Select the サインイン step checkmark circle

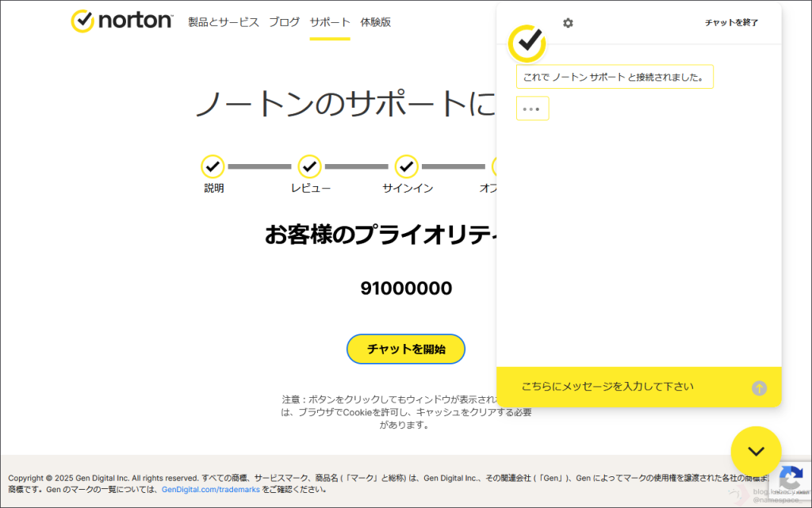[x=406, y=166]
